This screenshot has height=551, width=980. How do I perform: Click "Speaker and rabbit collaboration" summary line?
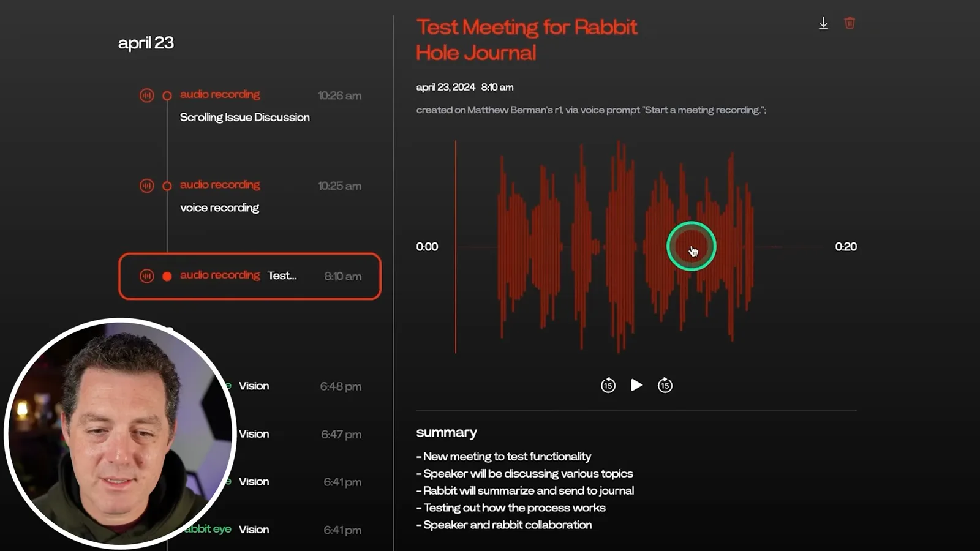tap(504, 525)
